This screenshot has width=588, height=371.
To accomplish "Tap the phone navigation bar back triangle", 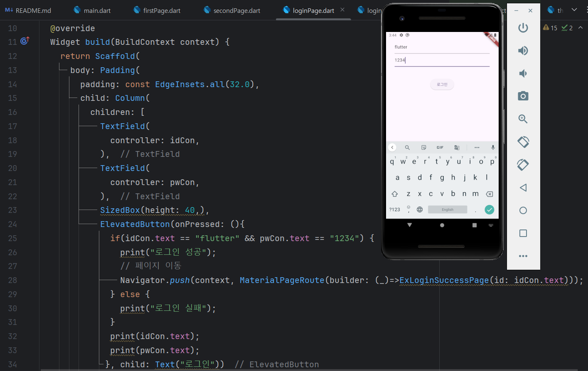I will click(x=409, y=225).
